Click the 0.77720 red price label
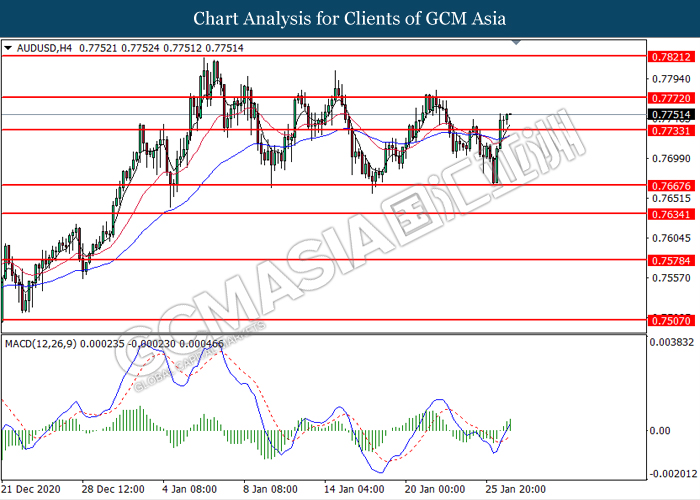The image size is (700, 500). [x=671, y=98]
